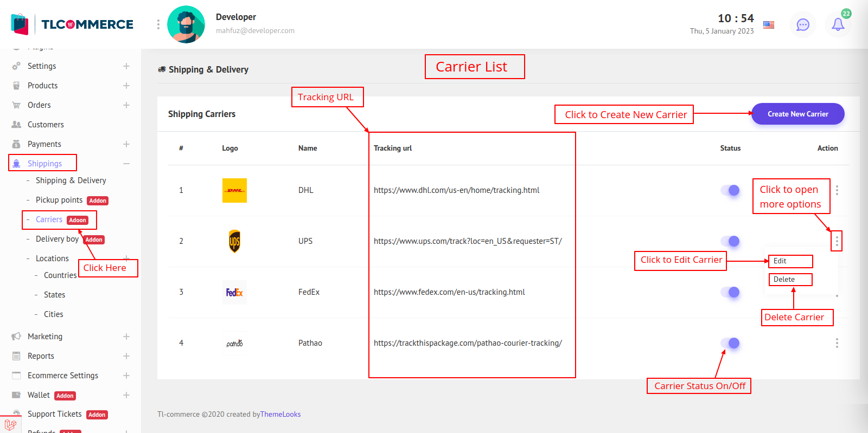Select Edit from the carrier action menu
Image resolution: width=868 pixels, height=433 pixels.
(x=780, y=261)
